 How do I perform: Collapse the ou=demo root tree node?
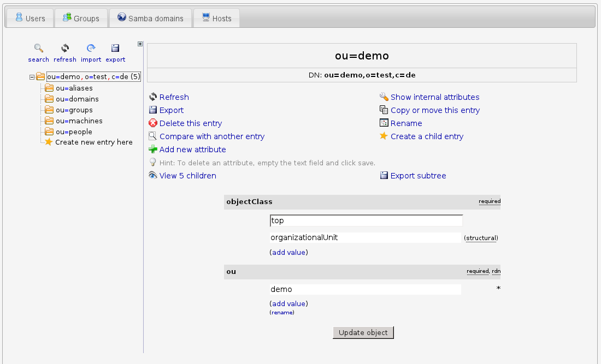coord(32,77)
